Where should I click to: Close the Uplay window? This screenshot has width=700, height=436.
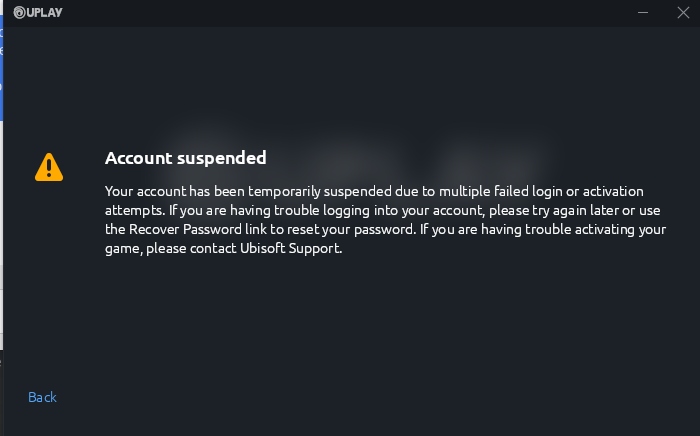coord(683,12)
